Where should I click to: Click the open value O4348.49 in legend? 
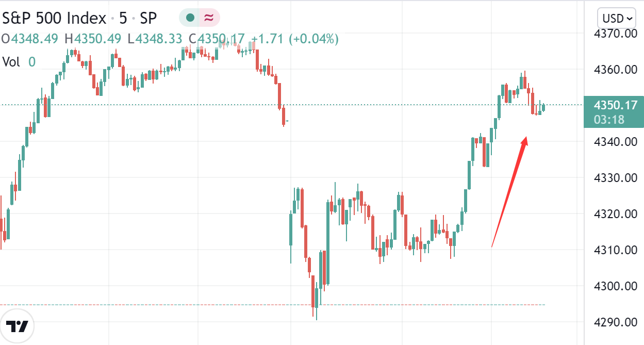coord(30,39)
